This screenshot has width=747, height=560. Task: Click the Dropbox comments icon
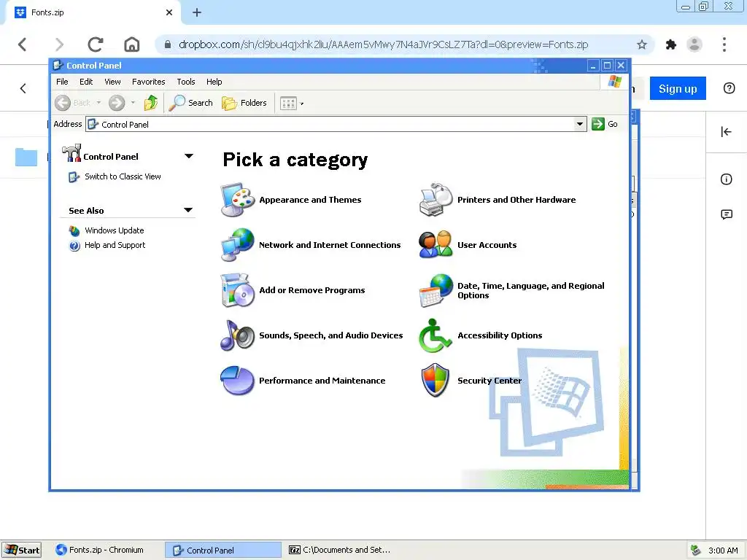pos(727,214)
